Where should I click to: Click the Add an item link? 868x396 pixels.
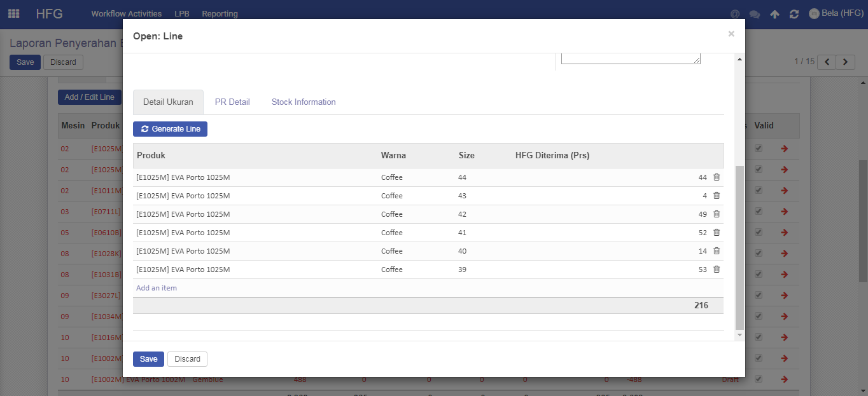[x=157, y=288]
